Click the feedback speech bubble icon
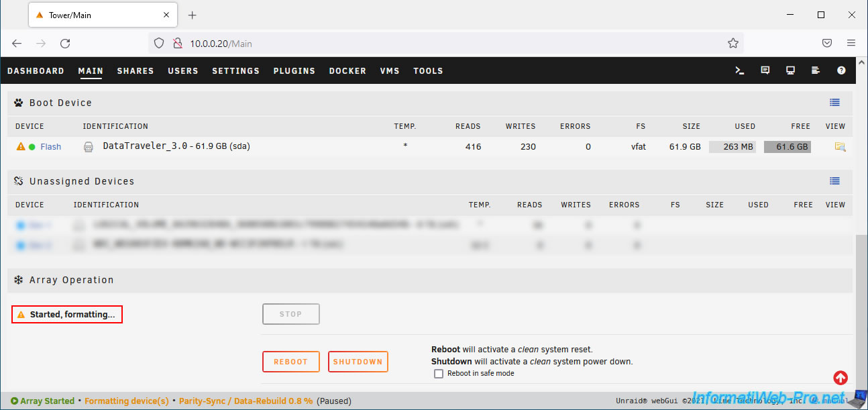Image resolution: width=868 pixels, height=410 pixels. 765,70
